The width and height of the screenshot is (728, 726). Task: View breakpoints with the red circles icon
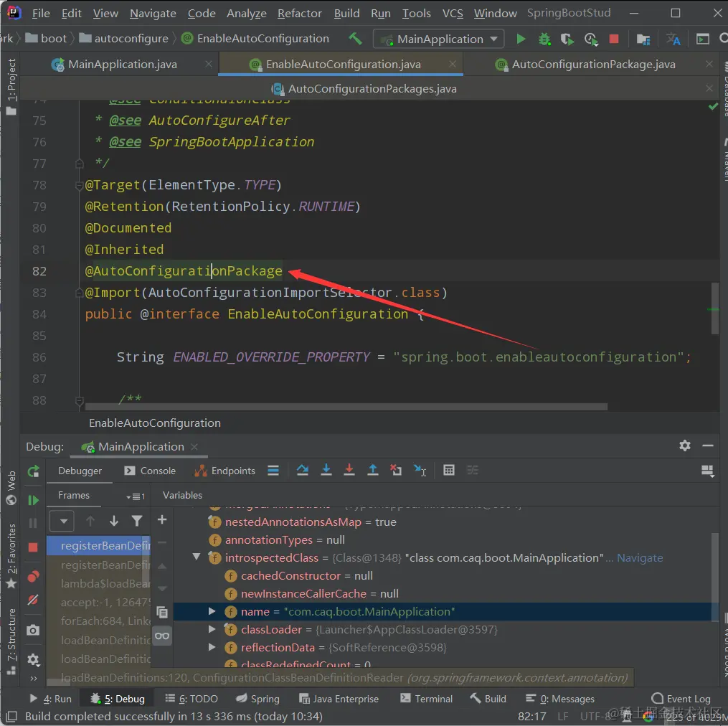33,577
